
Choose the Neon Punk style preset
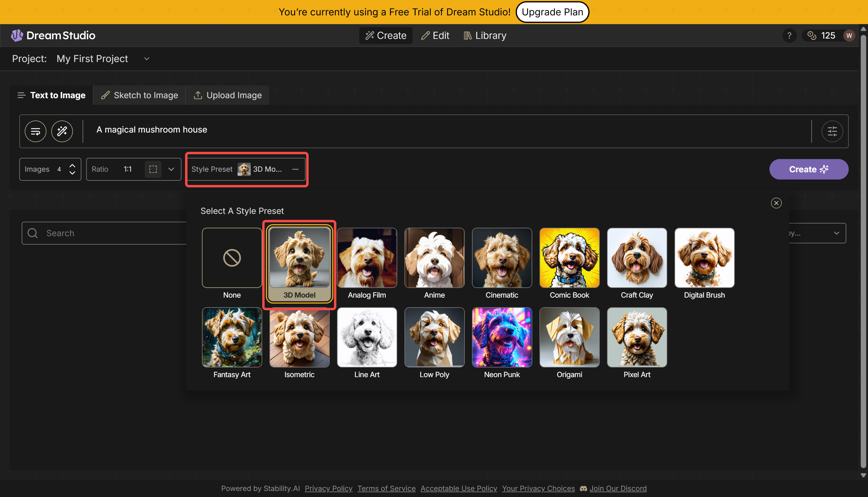click(x=502, y=337)
